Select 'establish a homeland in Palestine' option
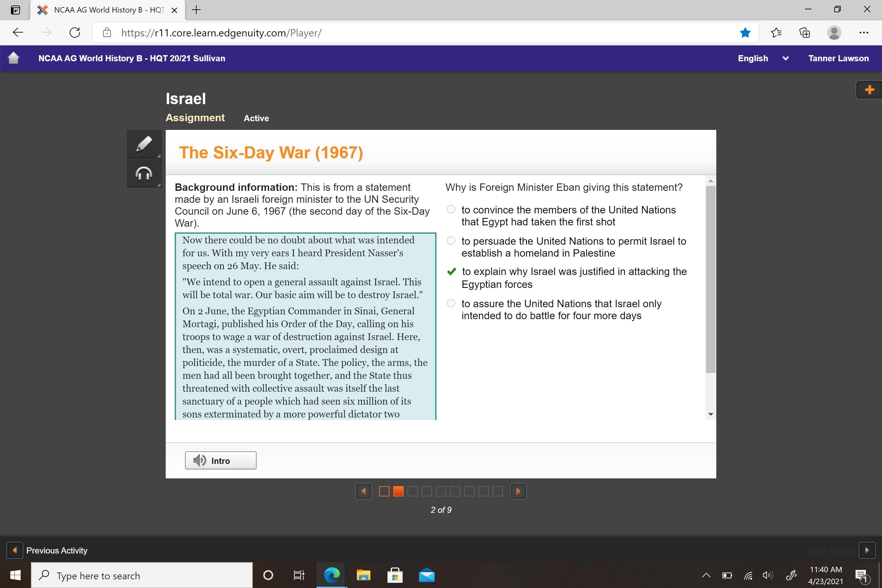 tap(451, 241)
